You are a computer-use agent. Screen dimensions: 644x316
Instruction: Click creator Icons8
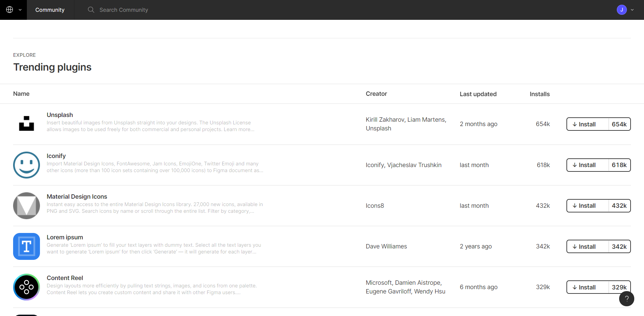(375, 206)
